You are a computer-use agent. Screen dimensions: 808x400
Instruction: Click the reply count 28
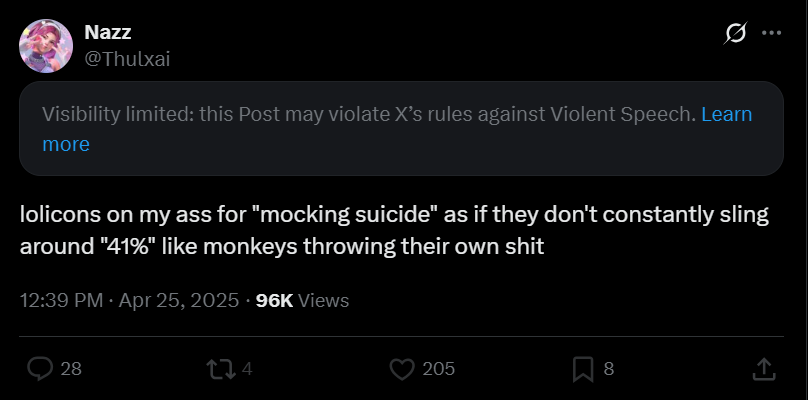coord(71,369)
